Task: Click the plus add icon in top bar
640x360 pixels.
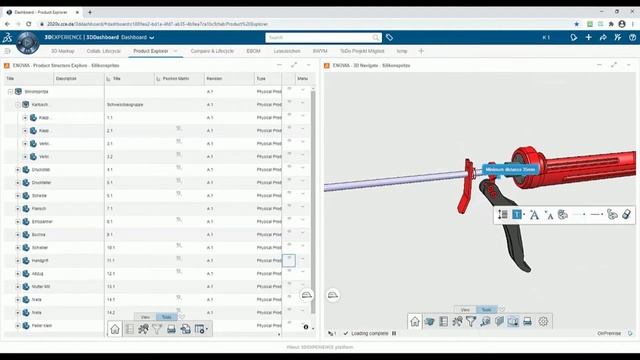Action: point(589,38)
